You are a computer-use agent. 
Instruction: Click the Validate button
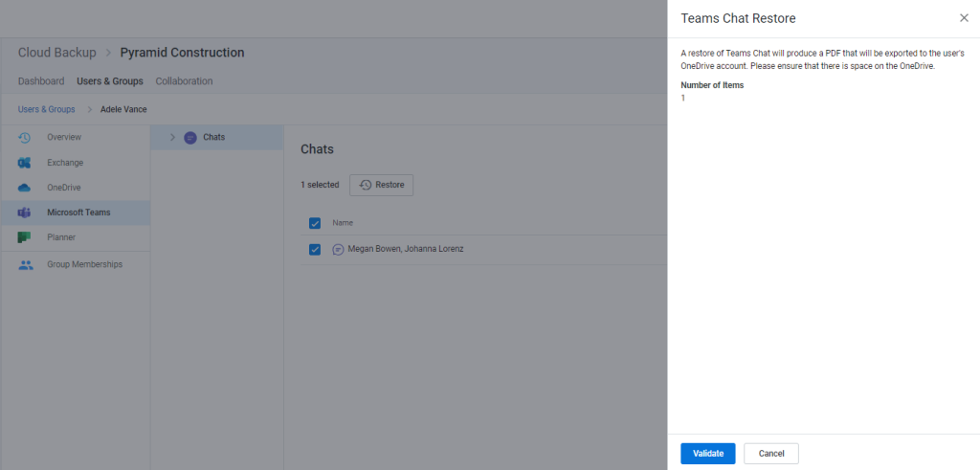point(708,454)
